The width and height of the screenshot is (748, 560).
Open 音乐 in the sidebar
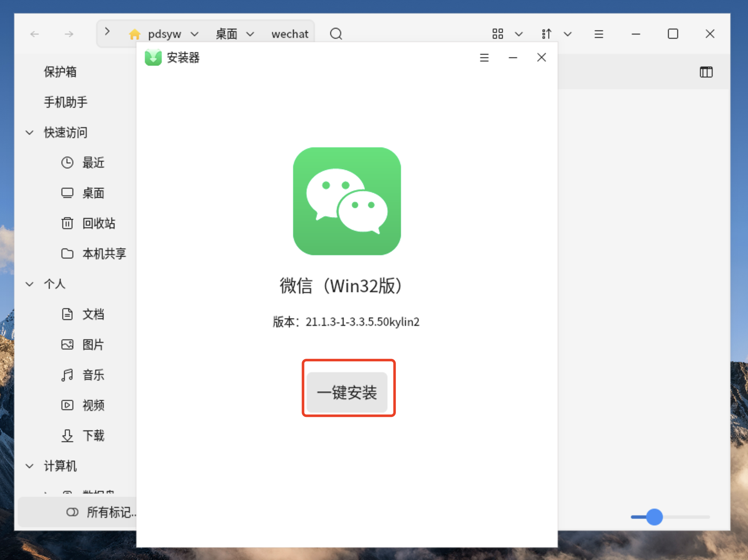point(93,375)
